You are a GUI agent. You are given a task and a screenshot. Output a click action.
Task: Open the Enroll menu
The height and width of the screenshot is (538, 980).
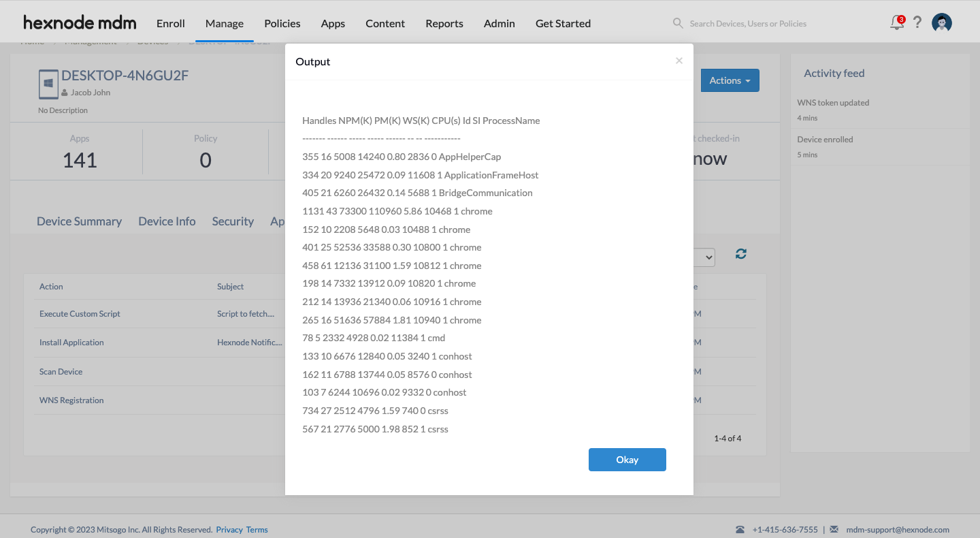pos(171,23)
